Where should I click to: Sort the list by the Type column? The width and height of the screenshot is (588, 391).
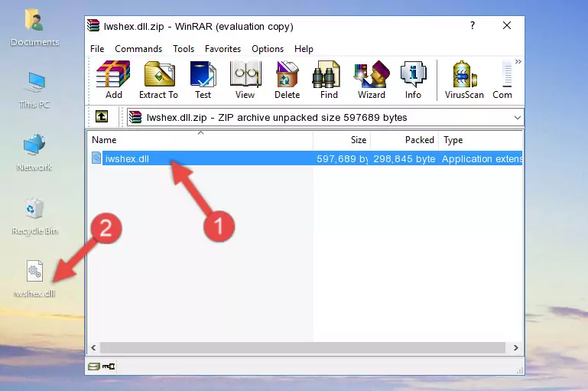480,140
